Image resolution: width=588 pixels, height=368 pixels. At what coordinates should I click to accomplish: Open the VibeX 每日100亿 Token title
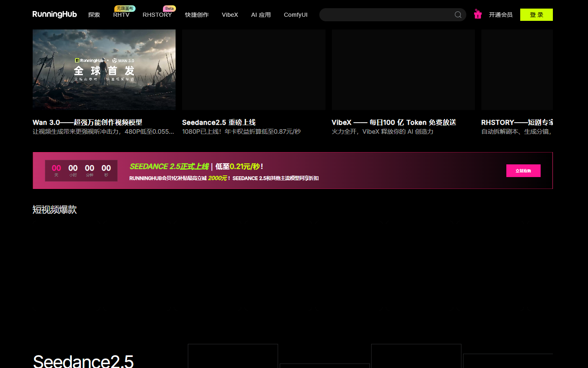pos(394,122)
